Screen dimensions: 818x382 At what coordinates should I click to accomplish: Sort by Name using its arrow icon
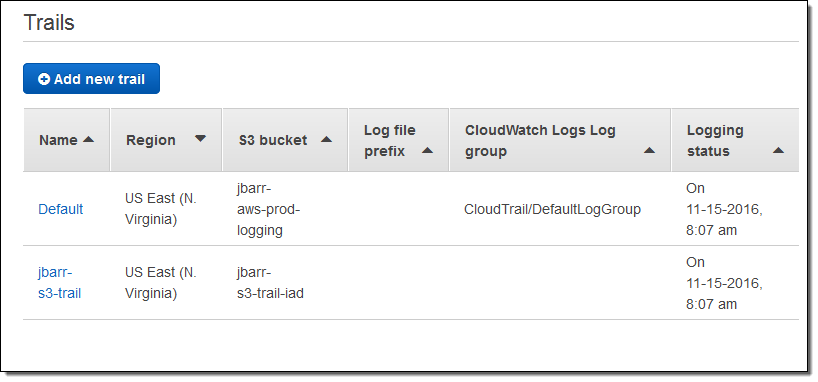[88, 139]
